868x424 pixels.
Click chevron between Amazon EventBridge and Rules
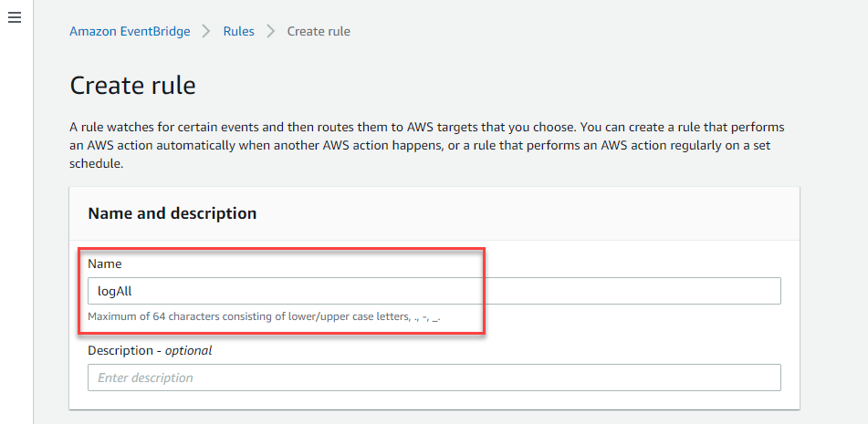(206, 32)
